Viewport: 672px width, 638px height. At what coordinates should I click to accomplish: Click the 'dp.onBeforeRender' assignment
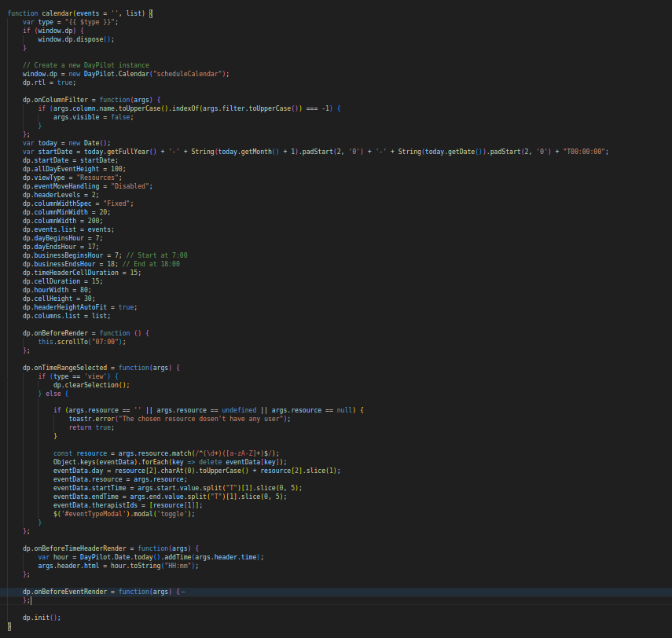click(x=55, y=333)
